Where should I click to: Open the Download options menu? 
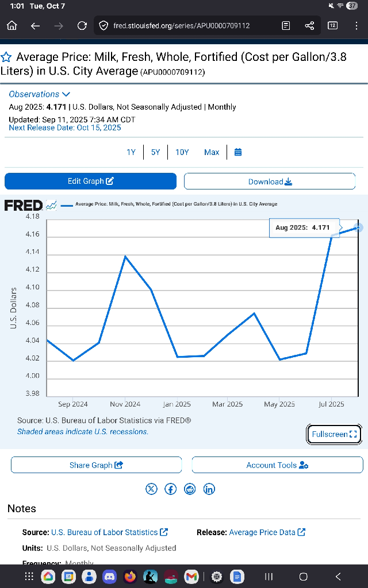click(270, 181)
